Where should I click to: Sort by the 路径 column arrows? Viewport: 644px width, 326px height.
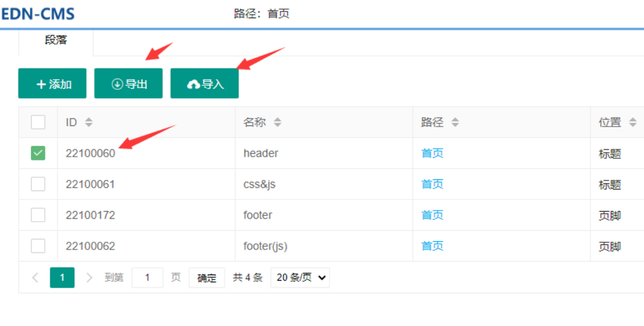click(455, 122)
